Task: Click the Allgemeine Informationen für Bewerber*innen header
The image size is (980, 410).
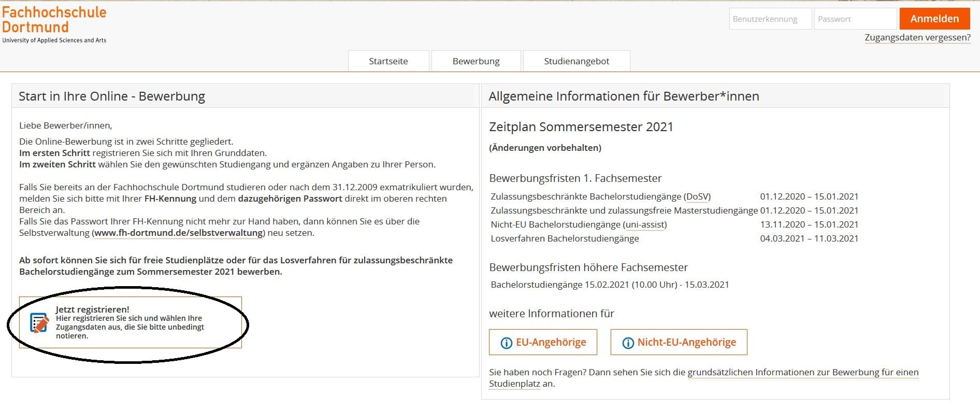Action: [x=624, y=96]
